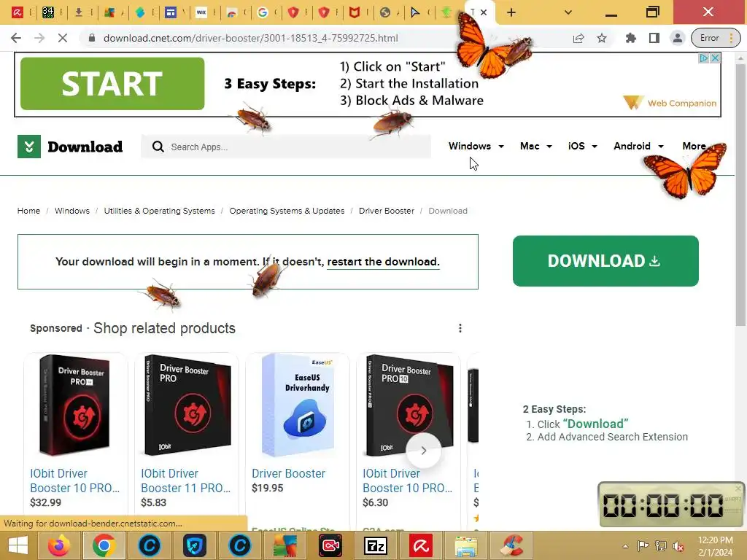
Task: Click the Web Companion logo
Action: click(670, 103)
